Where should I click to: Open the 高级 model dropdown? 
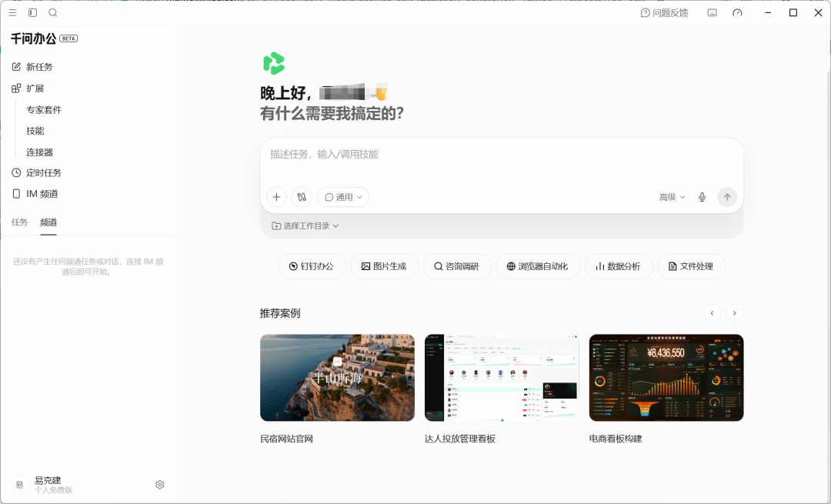[x=672, y=197]
